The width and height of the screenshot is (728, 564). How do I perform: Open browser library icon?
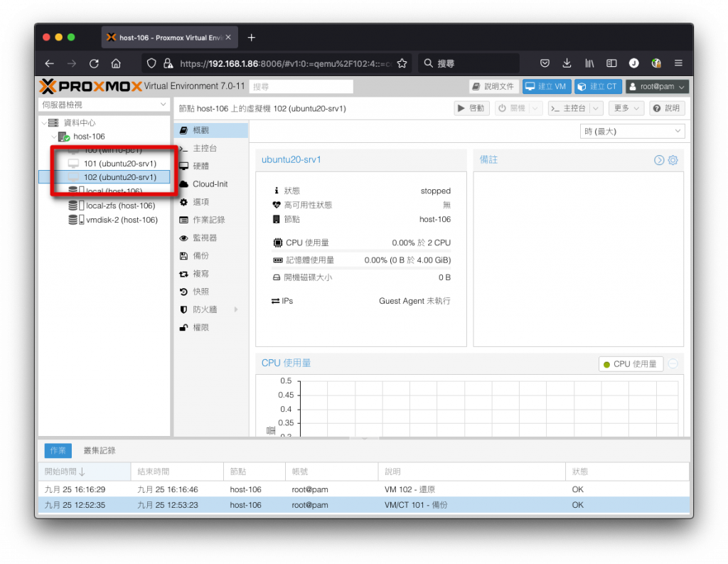pos(589,63)
